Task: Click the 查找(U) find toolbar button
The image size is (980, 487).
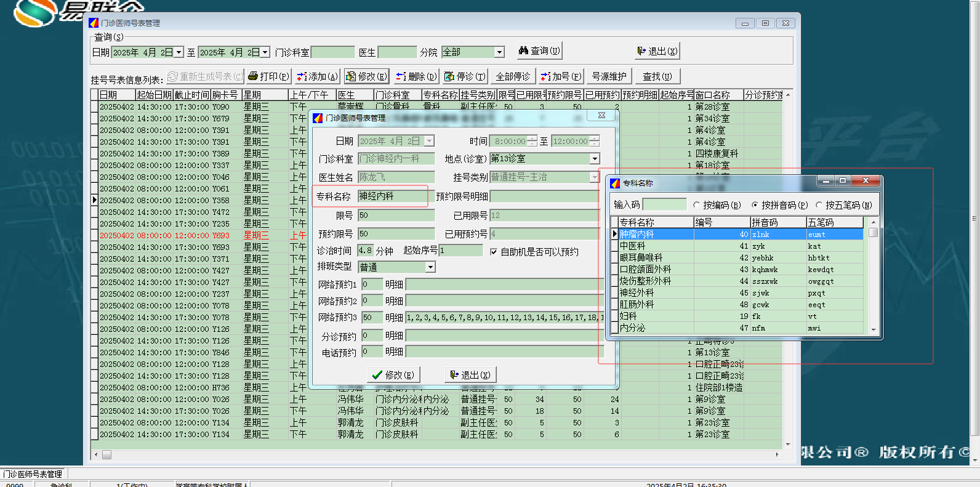Action: [657, 76]
